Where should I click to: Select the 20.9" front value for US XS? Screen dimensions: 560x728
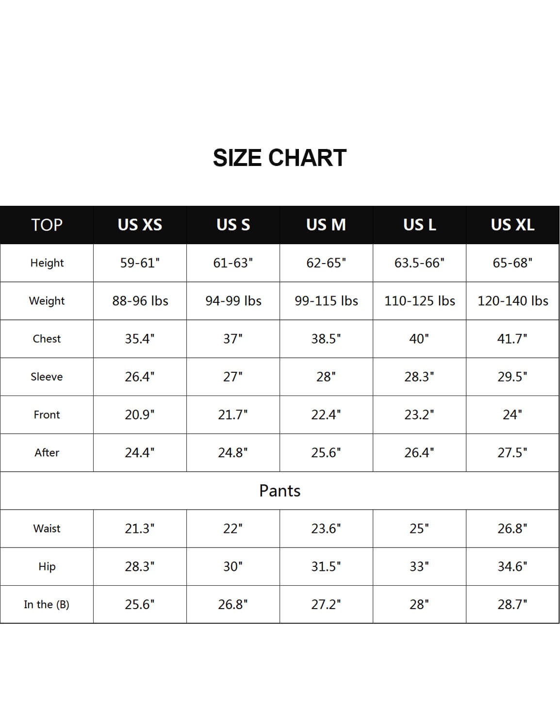(x=140, y=414)
